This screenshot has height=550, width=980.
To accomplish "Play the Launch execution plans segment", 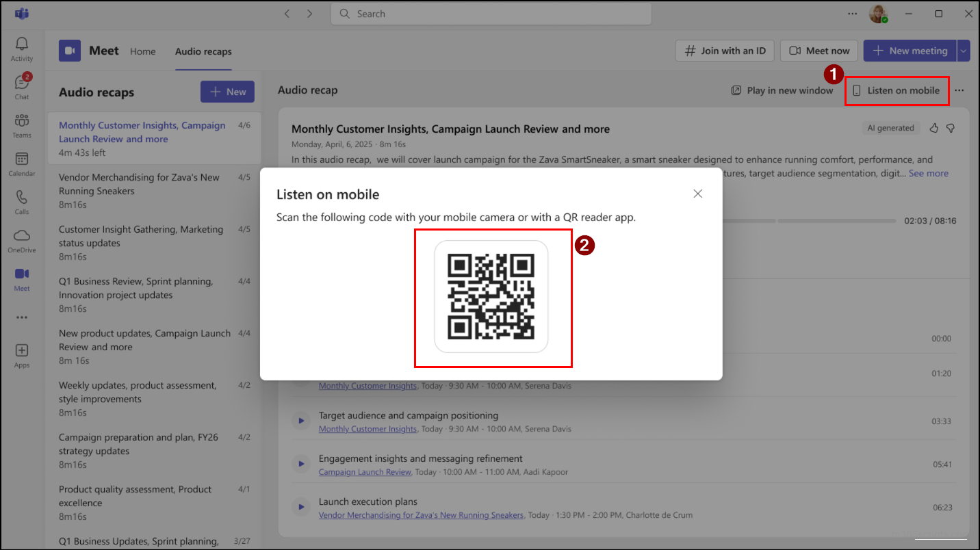I will point(301,506).
